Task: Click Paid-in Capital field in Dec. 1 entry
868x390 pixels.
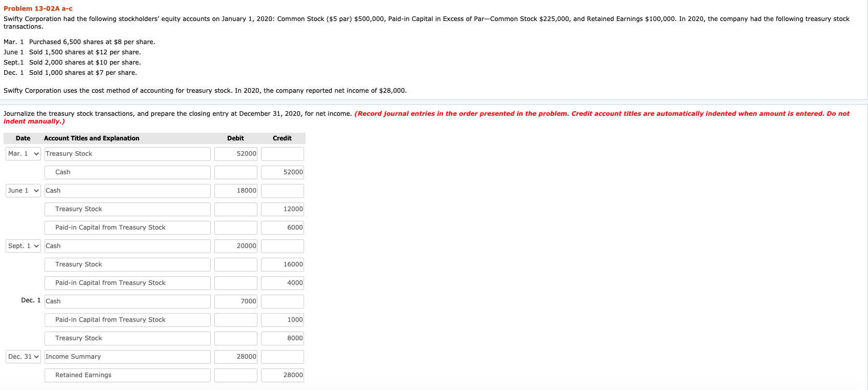Action: pyautogui.click(x=128, y=320)
